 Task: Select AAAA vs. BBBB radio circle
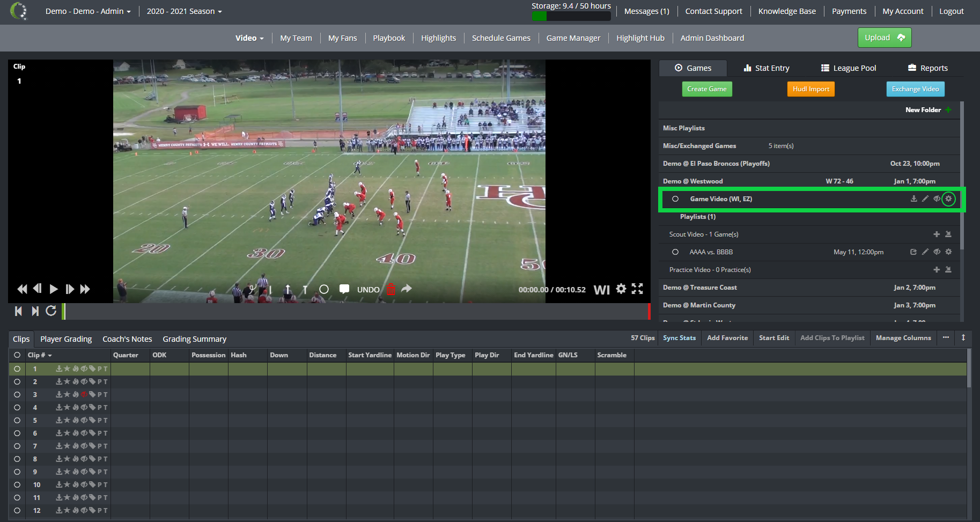tap(675, 252)
